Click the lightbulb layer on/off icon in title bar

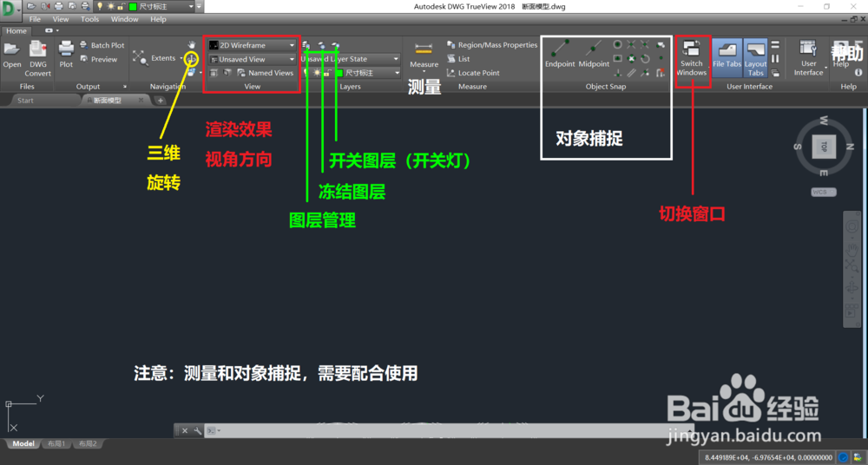coord(100,7)
